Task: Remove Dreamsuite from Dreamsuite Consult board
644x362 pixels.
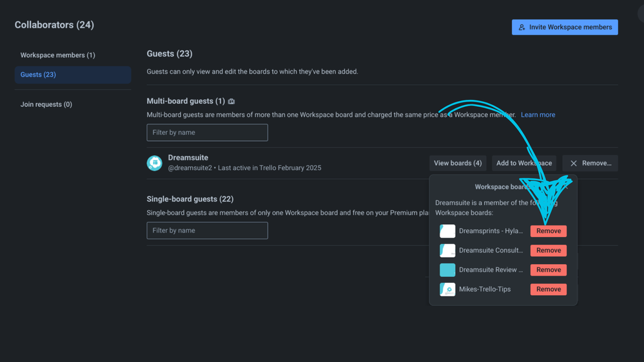Action: [549, 251]
